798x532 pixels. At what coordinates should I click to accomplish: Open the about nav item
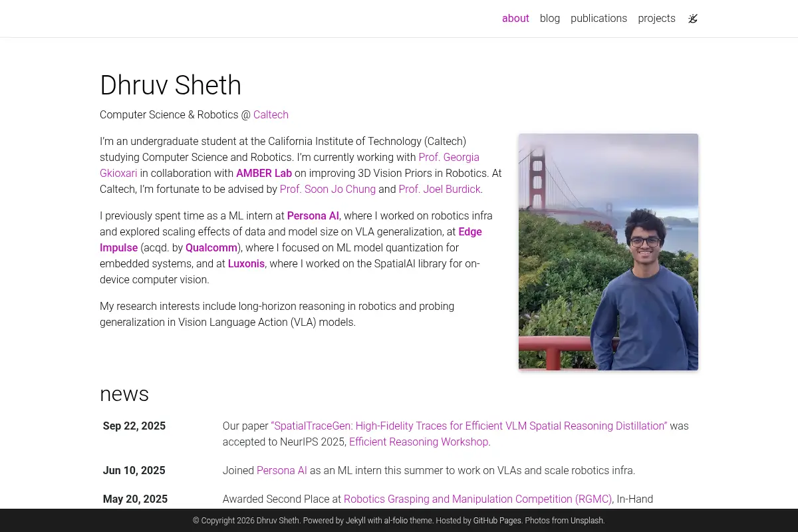point(515,19)
